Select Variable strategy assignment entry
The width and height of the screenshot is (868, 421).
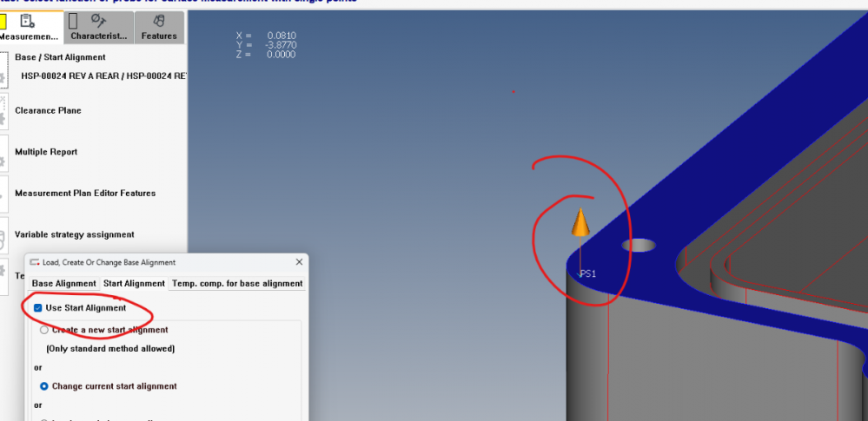coord(74,234)
